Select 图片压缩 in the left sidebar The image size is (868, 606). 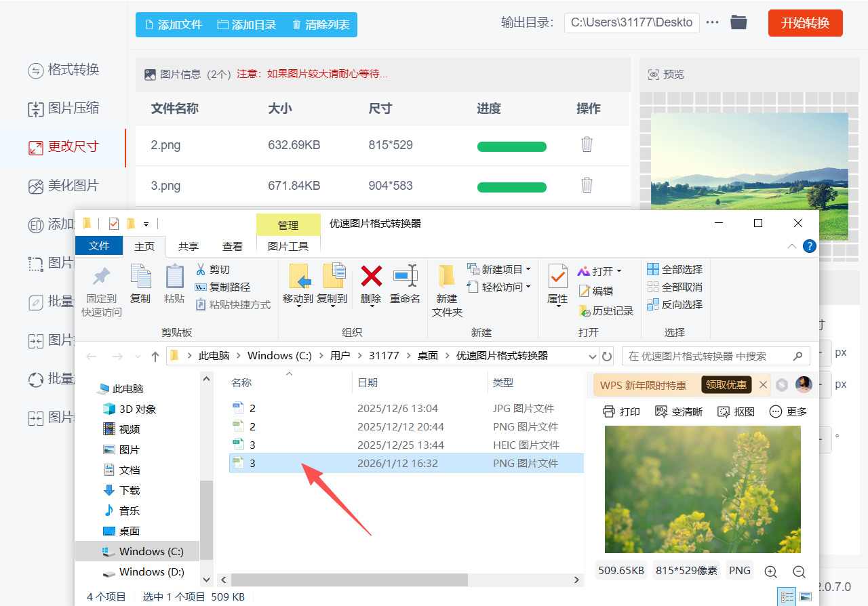tap(64, 108)
